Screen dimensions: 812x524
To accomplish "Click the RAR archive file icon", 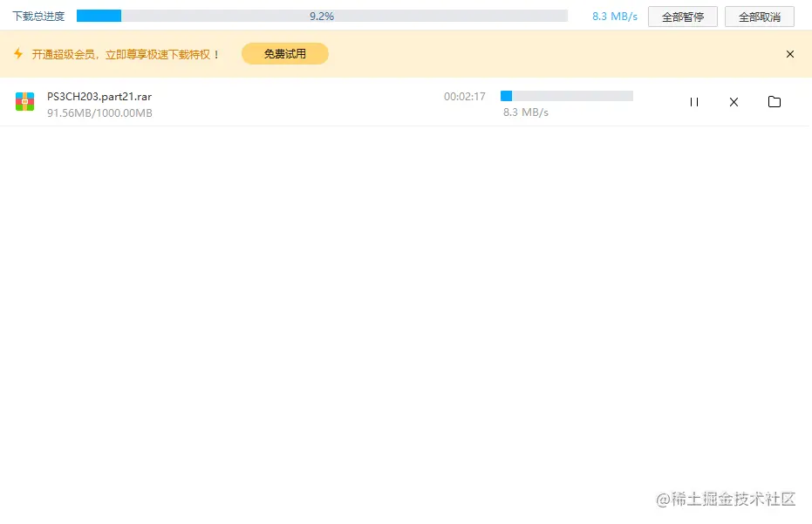I will click(24, 101).
